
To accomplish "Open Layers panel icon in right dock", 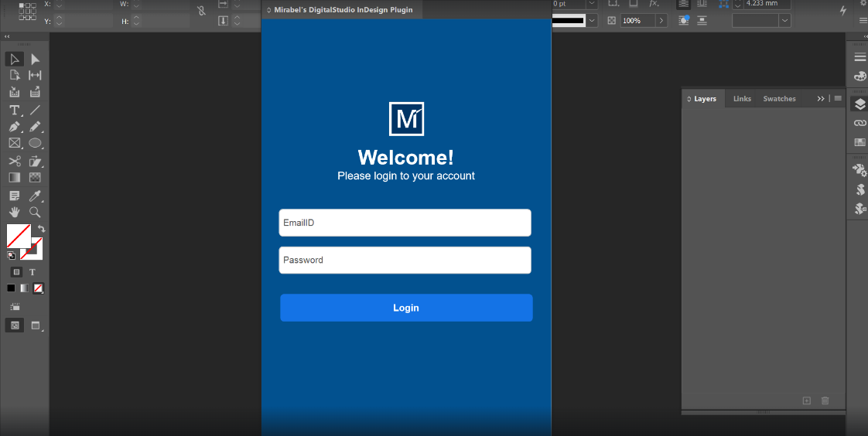I will tap(859, 104).
